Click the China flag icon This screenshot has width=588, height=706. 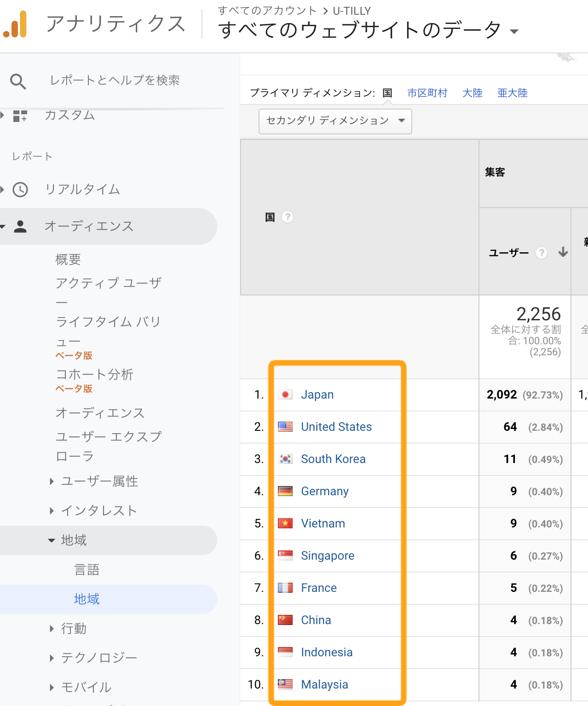pyautogui.click(x=285, y=620)
